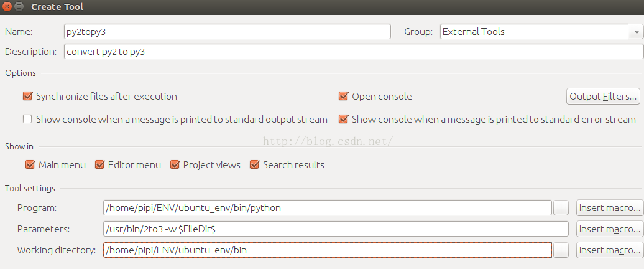Viewport: 644px width, 269px height.
Task: Click inside the Program path field
Action: (x=327, y=208)
